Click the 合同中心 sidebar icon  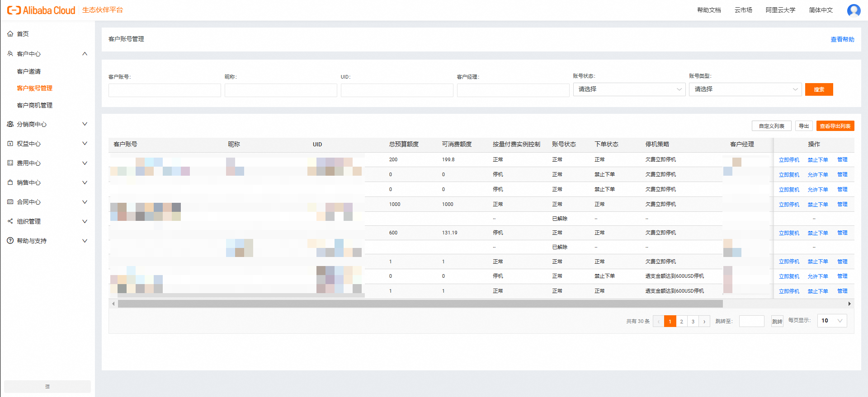[x=10, y=202]
